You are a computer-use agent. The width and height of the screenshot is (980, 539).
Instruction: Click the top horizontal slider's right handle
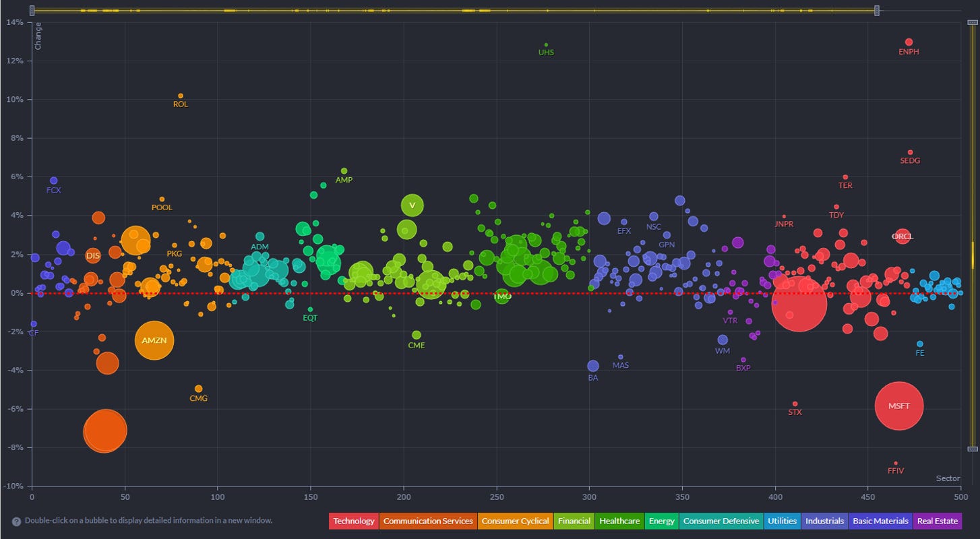pos(877,10)
